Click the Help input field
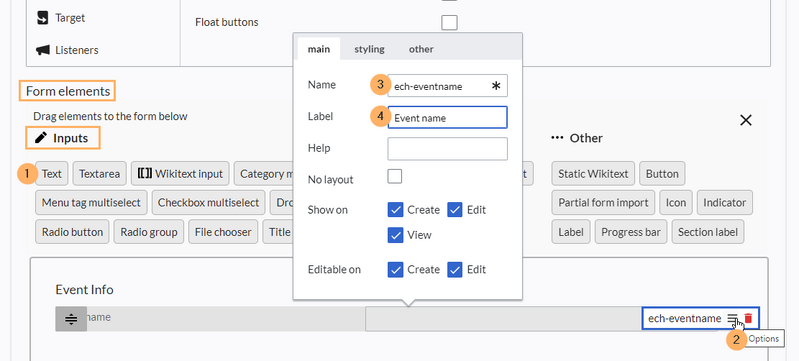 pyautogui.click(x=447, y=149)
